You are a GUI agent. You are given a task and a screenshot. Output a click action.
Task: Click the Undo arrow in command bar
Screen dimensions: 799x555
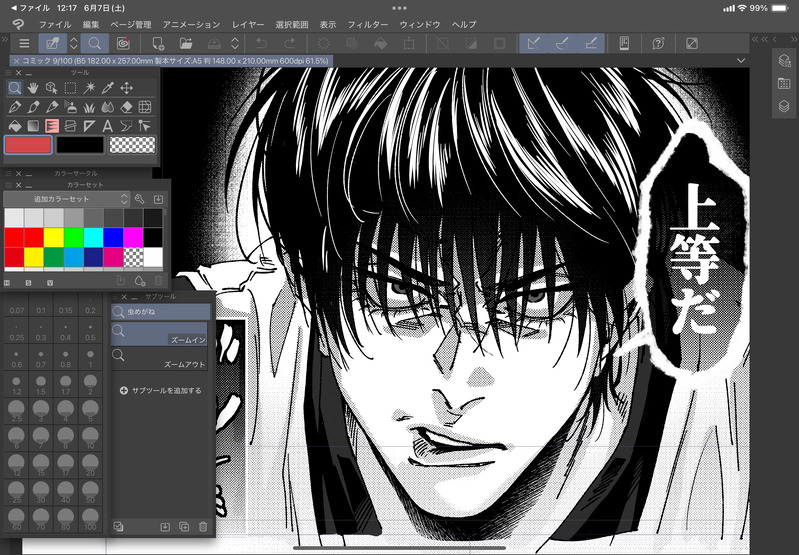tap(261, 43)
